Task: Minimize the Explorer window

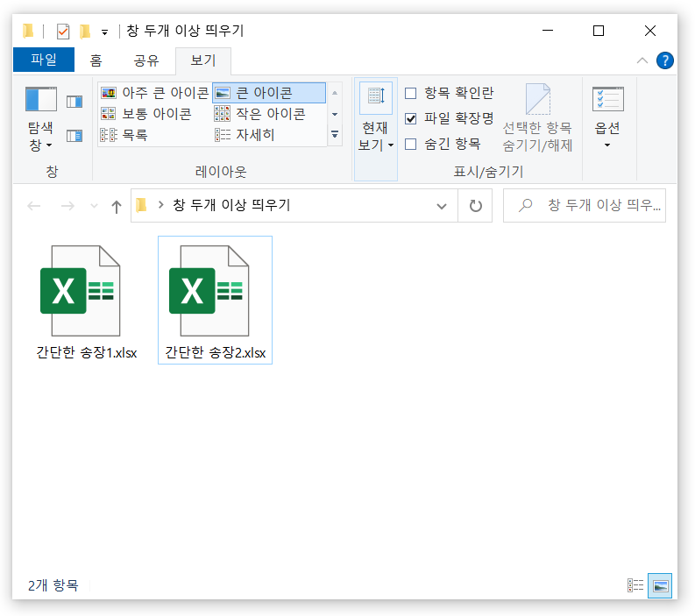Action: point(548,31)
